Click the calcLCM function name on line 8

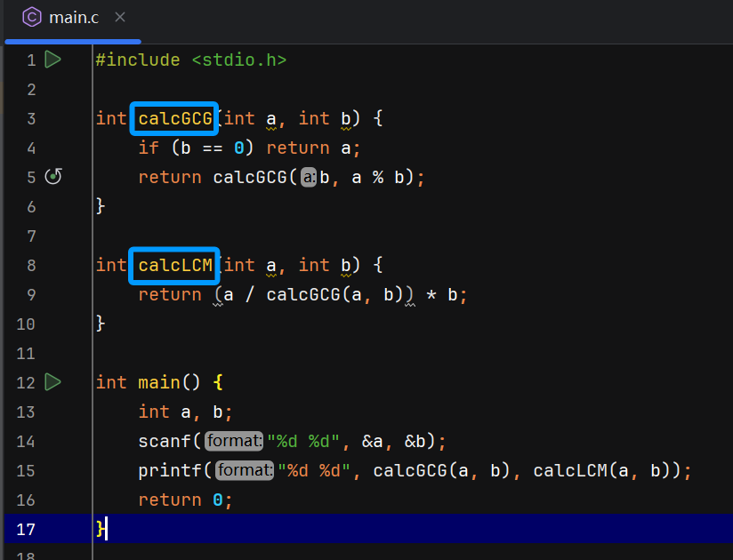[x=174, y=265]
